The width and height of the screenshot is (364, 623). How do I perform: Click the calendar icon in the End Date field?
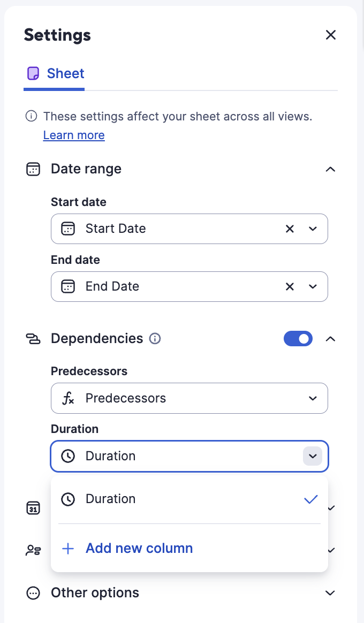coord(68,286)
